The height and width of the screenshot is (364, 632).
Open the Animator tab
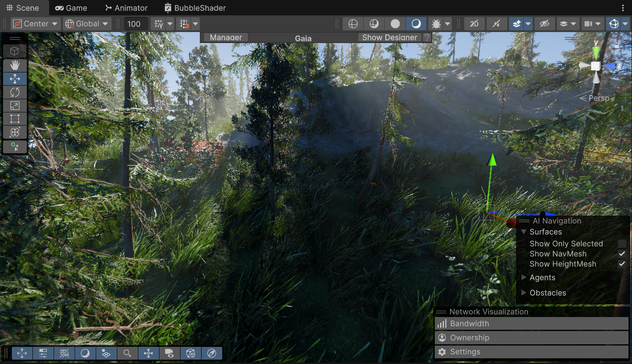126,7
